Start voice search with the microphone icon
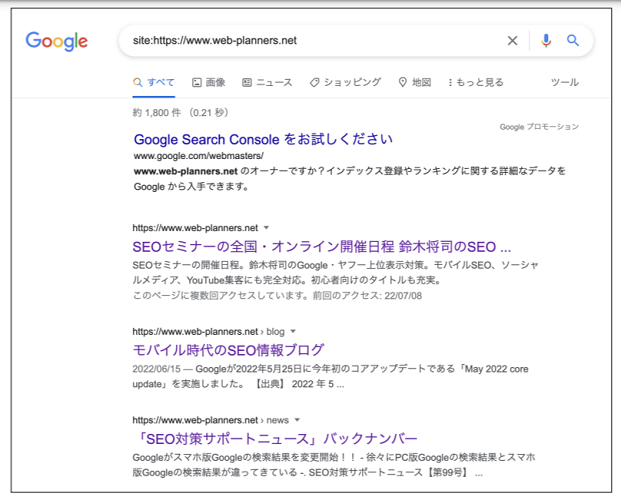 (x=546, y=40)
